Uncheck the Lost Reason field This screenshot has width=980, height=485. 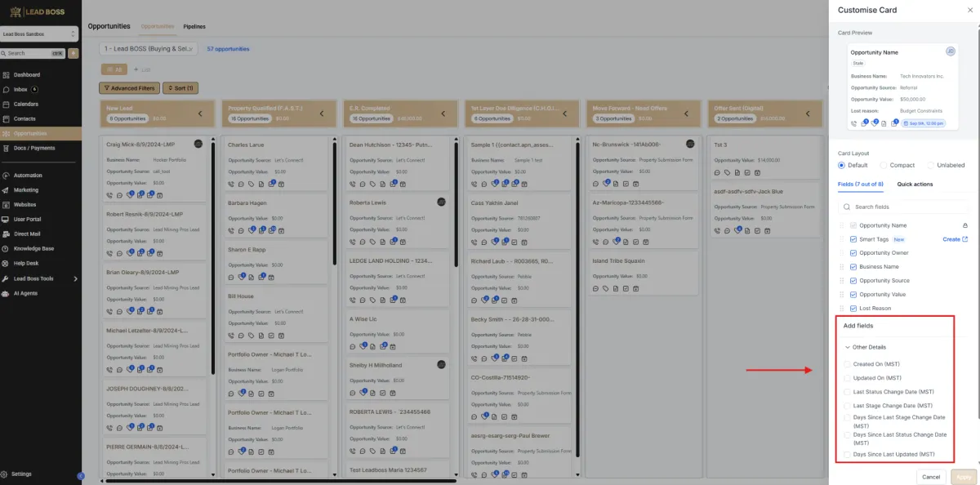click(x=853, y=309)
